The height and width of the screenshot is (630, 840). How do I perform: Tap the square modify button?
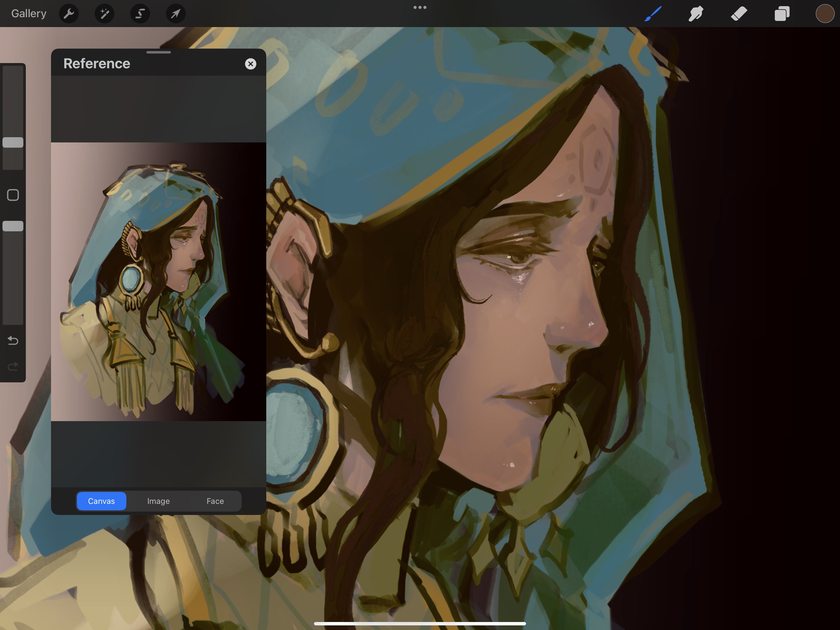(13, 195)
